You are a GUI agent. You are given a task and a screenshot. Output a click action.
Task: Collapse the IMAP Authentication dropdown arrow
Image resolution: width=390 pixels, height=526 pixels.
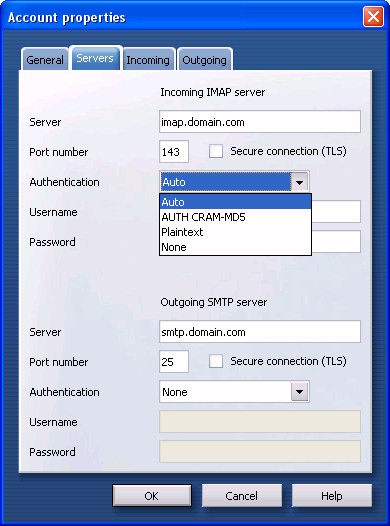pyautogui.click(x=299, y=182)
